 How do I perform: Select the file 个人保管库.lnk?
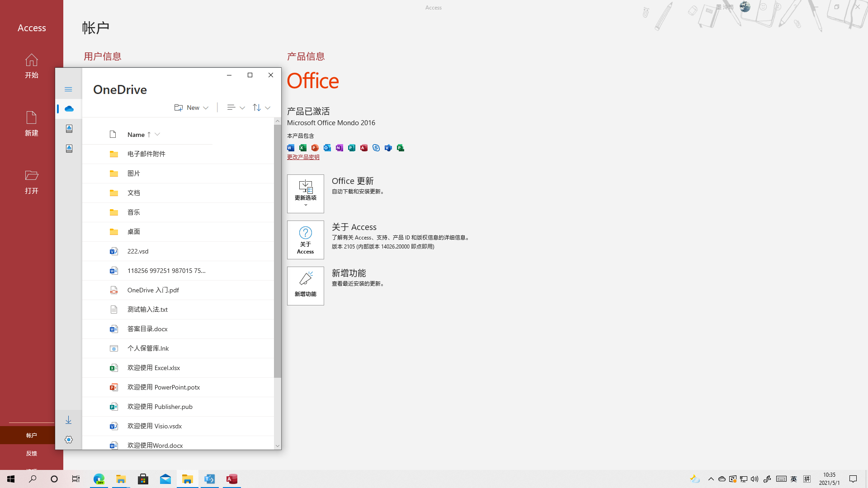[178, 348]
